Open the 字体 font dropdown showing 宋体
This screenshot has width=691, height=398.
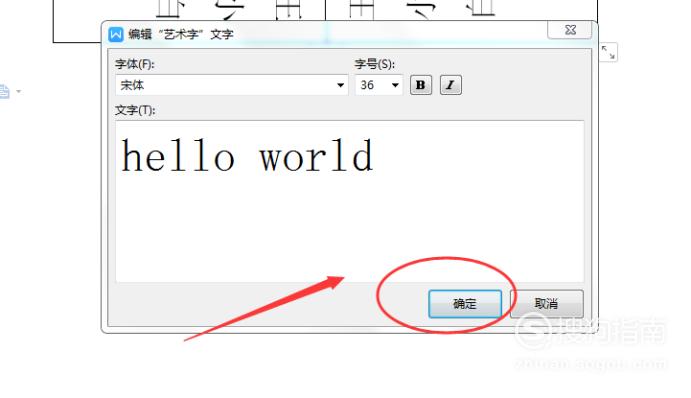tap(232, 85)
